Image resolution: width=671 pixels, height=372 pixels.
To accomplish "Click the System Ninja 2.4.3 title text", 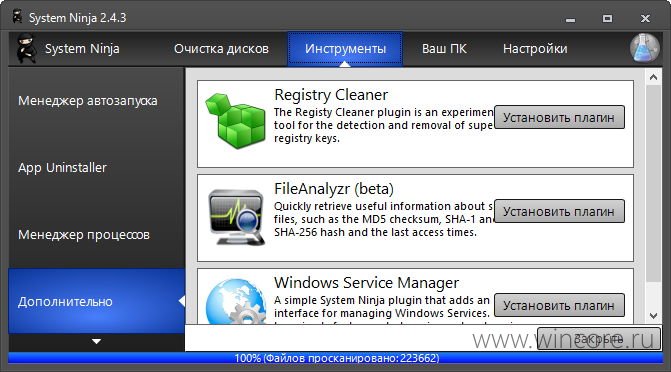I will pos(77,18).
